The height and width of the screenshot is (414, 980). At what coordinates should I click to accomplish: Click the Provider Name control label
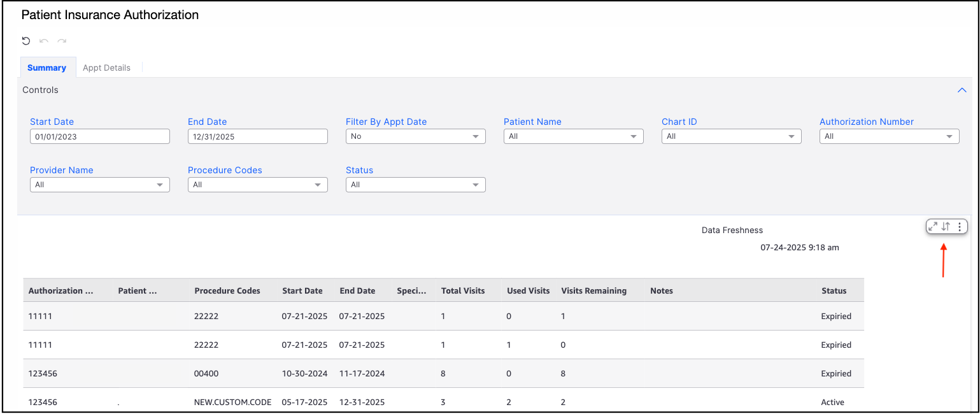coord(62,170)
